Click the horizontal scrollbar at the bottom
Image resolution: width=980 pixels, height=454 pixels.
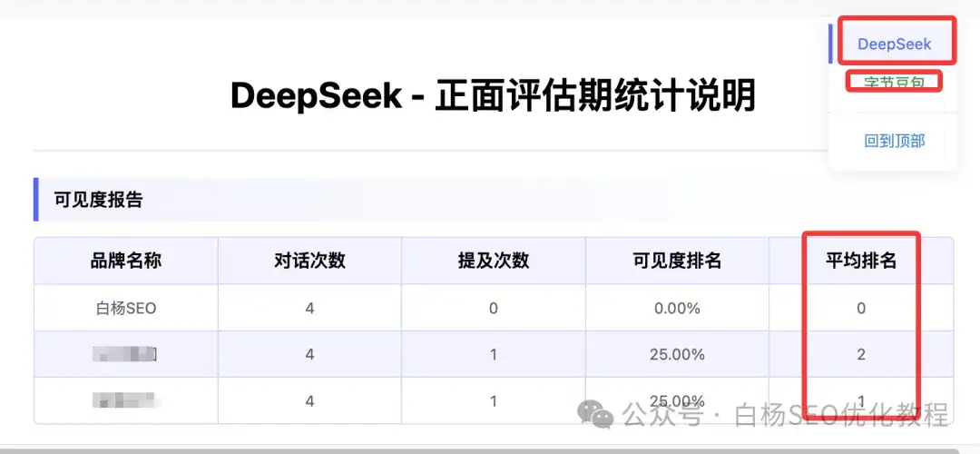click(x=490, y=449)
